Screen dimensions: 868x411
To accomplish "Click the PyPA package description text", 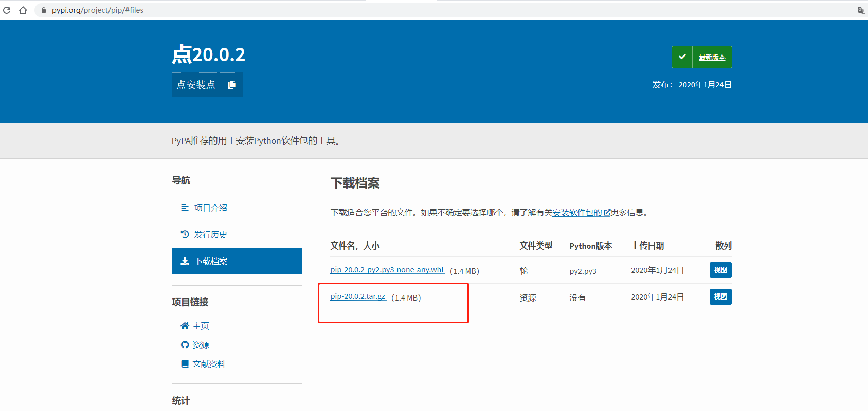I will pyautogui.click(x=257, y=141).
